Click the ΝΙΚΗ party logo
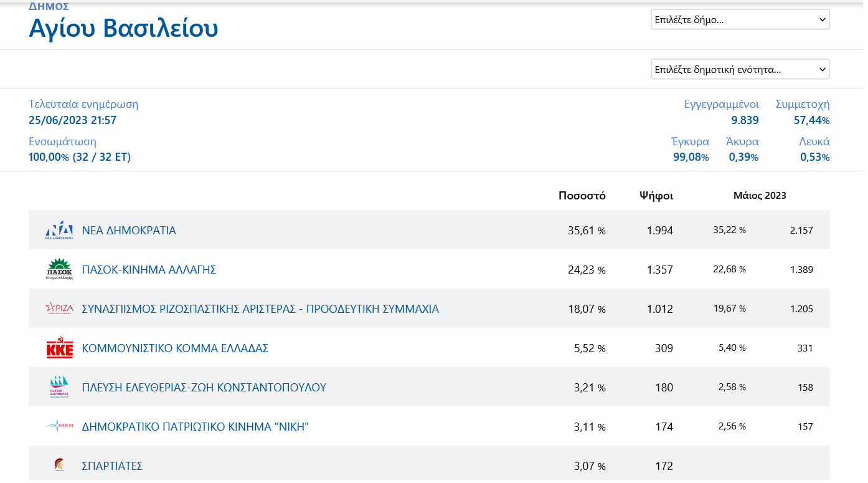Viewport: 868px width, 483px height. tap(59, 426)
